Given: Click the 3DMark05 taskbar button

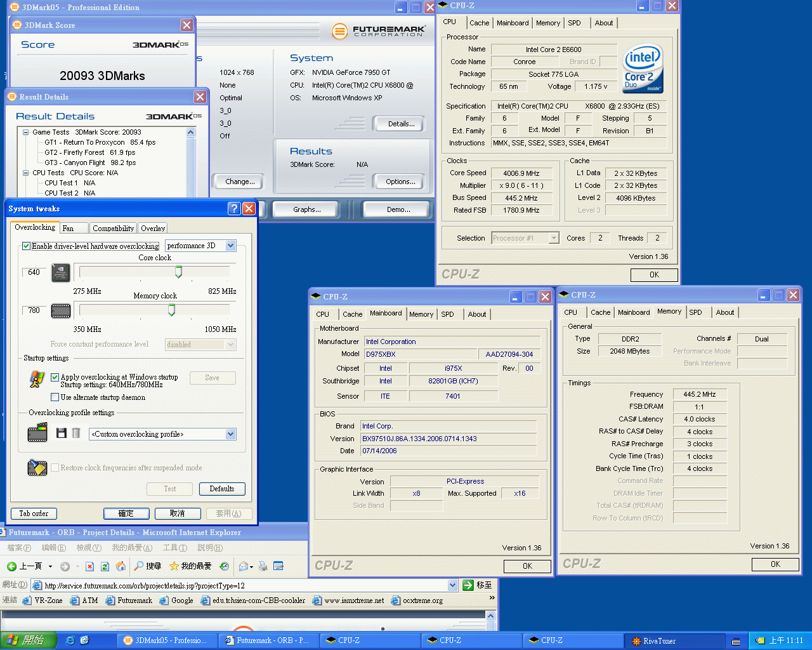Looking at the screenshot, I should tap(167, 640).
